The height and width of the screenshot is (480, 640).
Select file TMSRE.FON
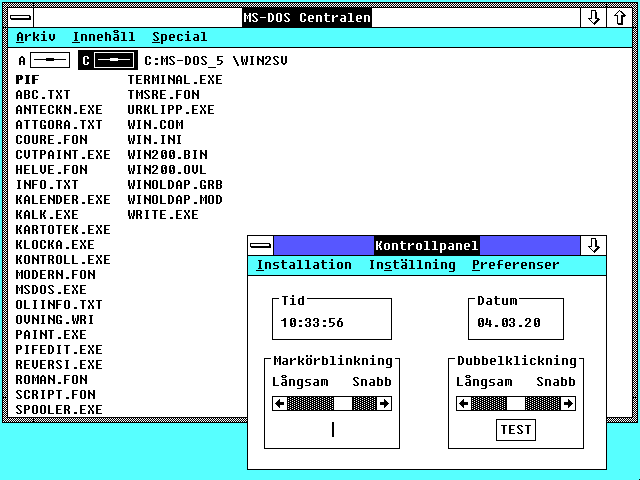click(164, 95)
